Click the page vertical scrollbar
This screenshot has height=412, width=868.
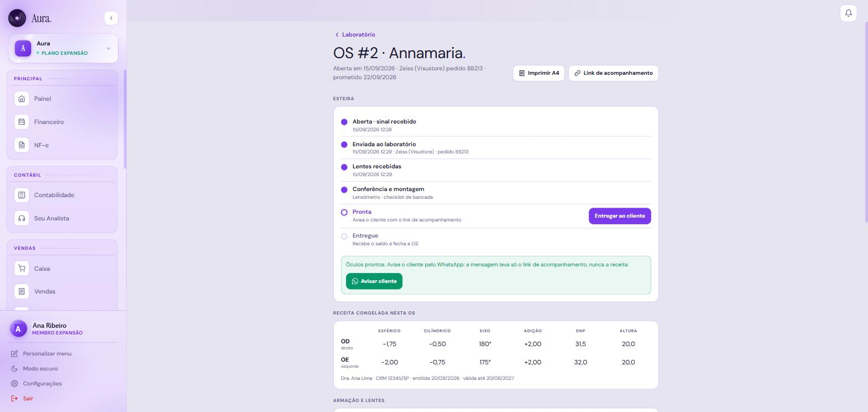coord(866,122)
